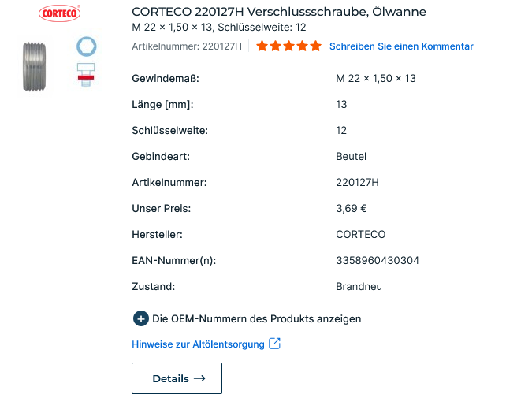Select the EAN number 3358960430304

(378, 260)
